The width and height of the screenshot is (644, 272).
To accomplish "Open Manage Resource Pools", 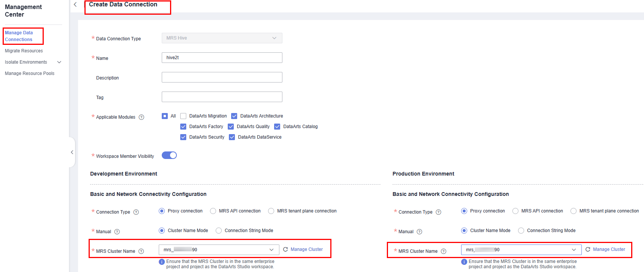I will 29,73.
